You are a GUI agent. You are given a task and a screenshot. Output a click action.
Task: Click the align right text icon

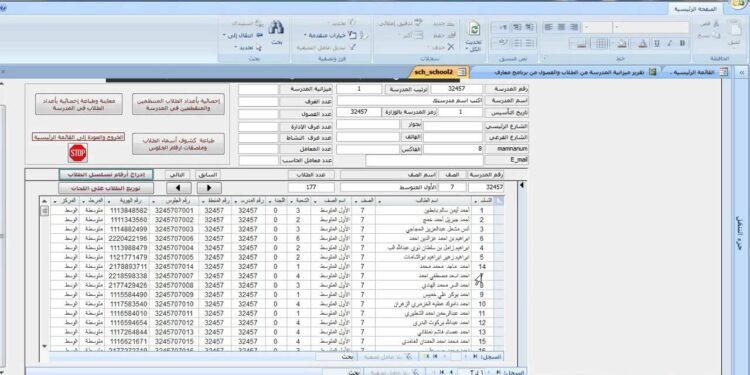[x=573, y=27]
